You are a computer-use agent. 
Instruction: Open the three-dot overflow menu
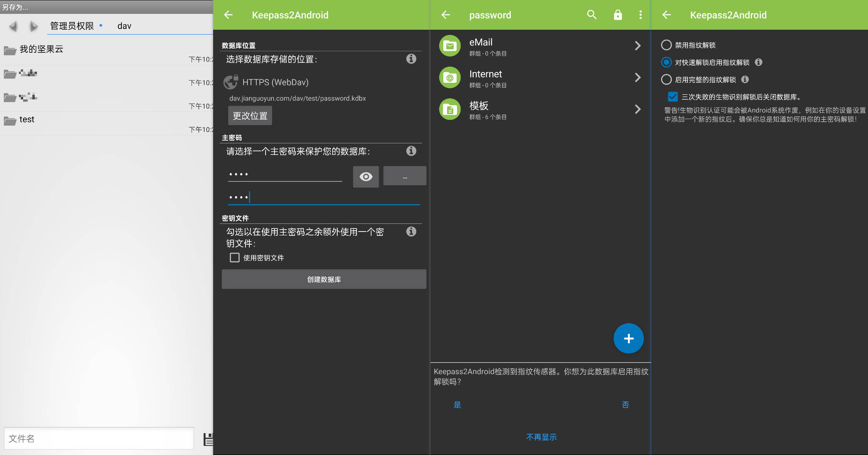pos(640,15)
